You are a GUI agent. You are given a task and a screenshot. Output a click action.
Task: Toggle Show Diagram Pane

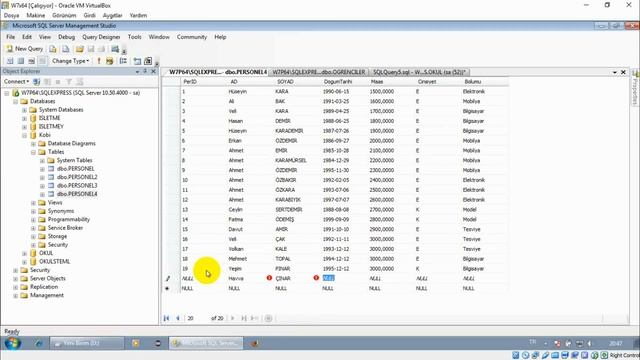pos(10,61)
